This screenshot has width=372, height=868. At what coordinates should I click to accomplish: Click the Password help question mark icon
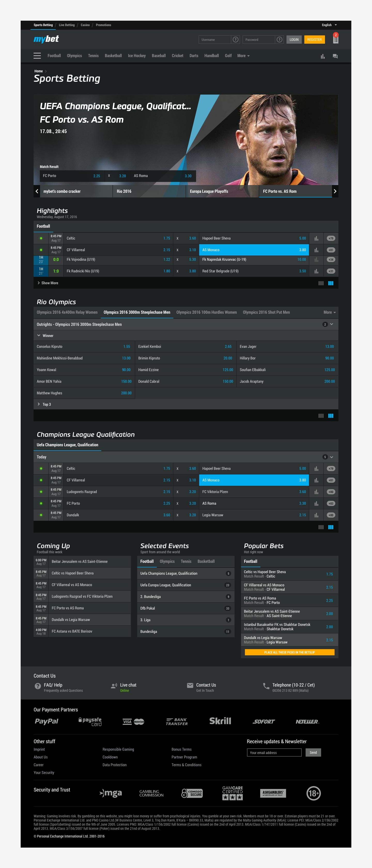279,40
